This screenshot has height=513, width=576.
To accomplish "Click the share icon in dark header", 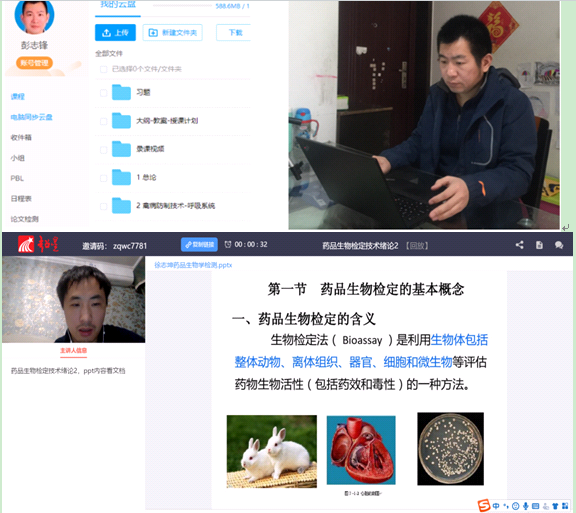I will click(519, 245).
